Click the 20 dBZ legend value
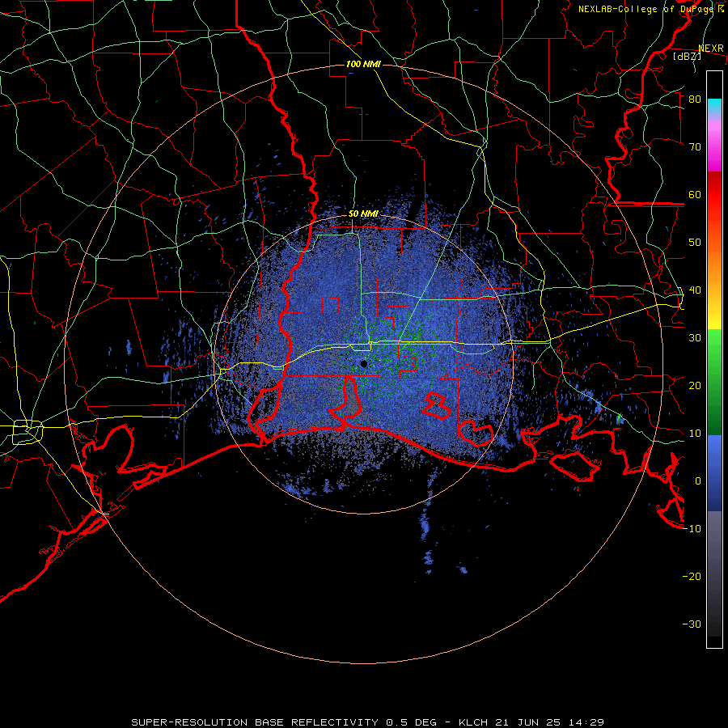 (x=695, y=386)
